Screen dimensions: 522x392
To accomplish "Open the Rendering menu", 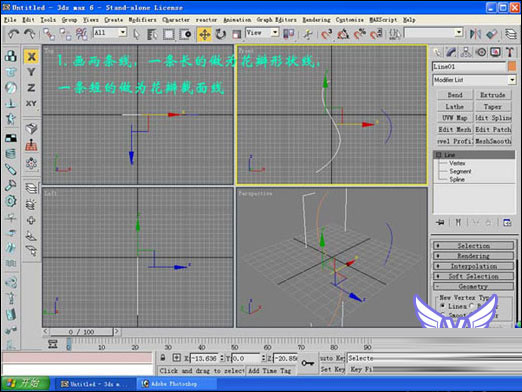I will click(x=316, y=20).
